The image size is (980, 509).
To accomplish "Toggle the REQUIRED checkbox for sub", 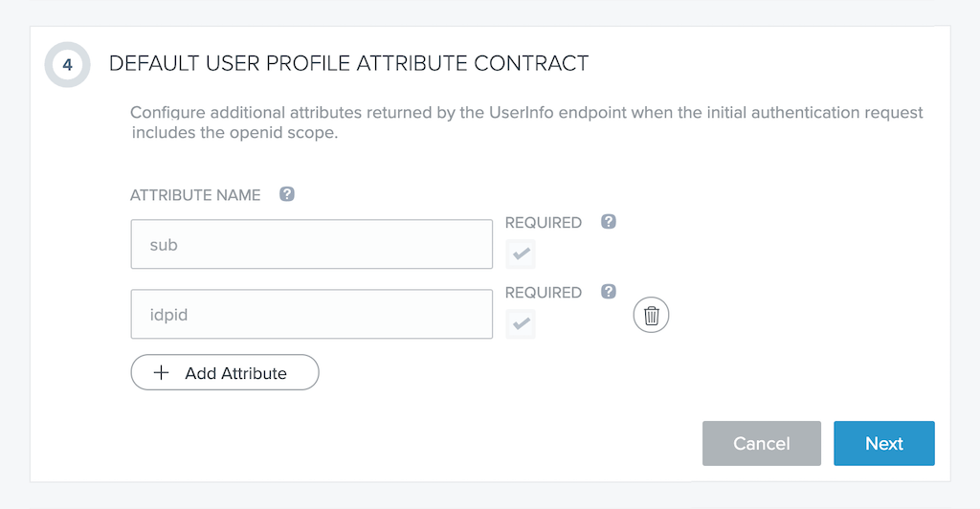I will pos(521,254).
